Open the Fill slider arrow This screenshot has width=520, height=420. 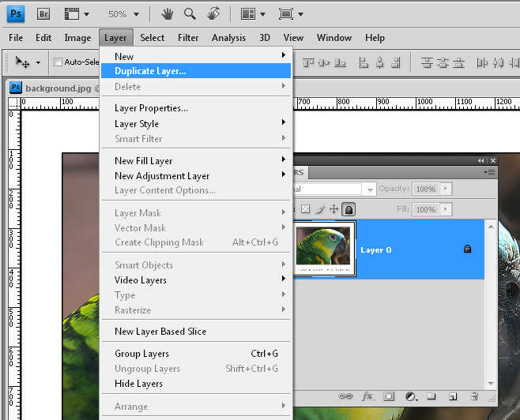coord(446,209)
